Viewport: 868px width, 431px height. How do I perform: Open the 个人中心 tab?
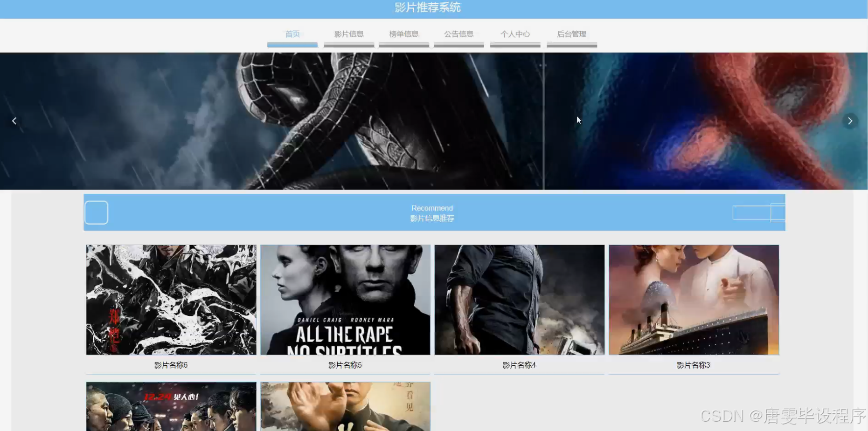click(x=515, y=34)
